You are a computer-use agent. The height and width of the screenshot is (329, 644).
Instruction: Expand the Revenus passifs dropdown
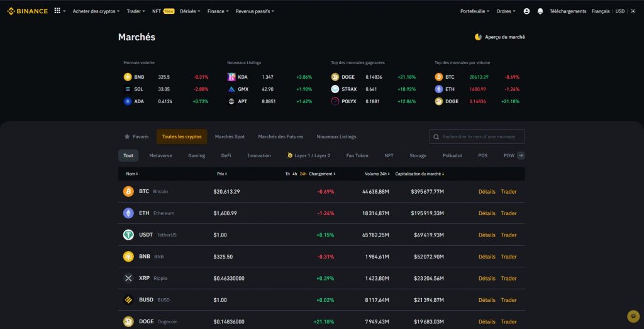255,11
